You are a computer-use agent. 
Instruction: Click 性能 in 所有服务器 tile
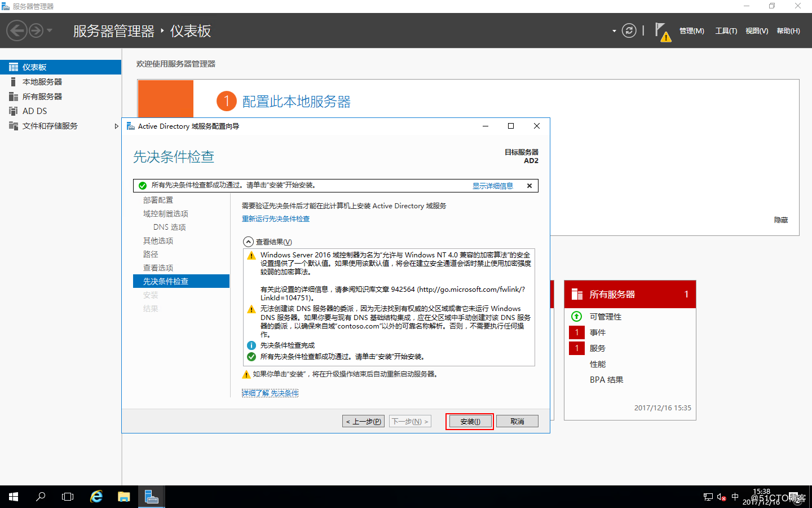[x=598, y=364]
